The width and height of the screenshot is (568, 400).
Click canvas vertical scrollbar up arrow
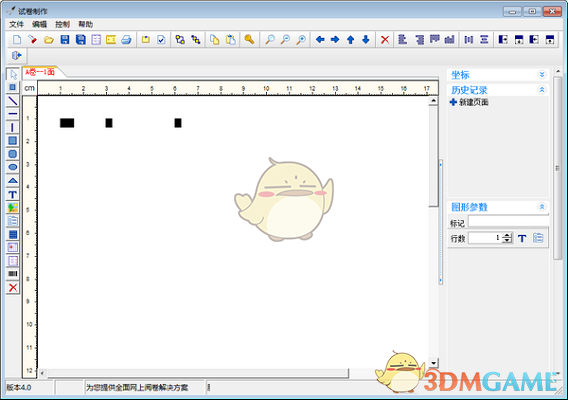433,101
